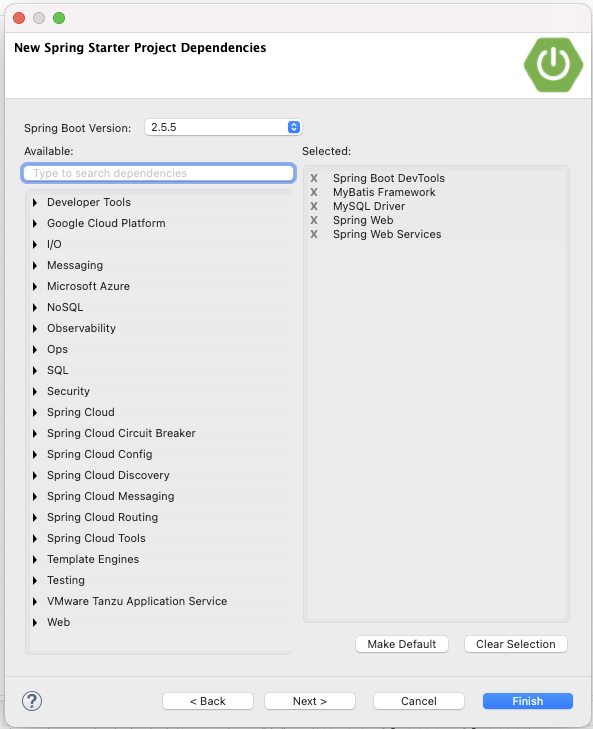Expand the Template Engines arrow

[35, 559]
